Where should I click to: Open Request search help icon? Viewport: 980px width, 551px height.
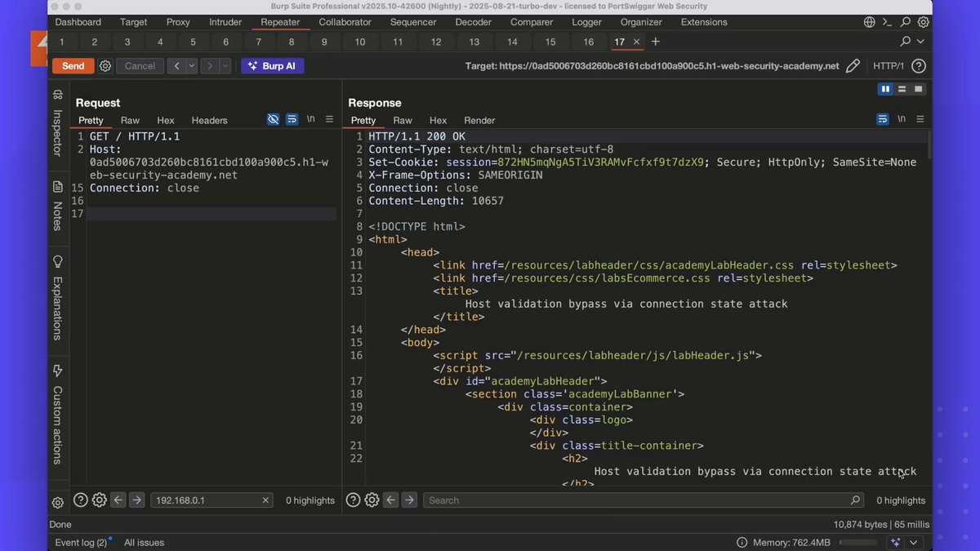[x=81, y=500]
